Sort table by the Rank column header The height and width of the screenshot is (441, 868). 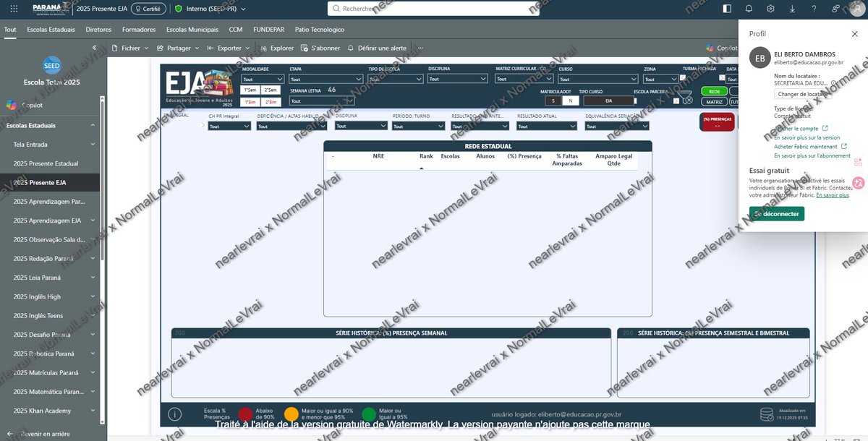[426, 155]
